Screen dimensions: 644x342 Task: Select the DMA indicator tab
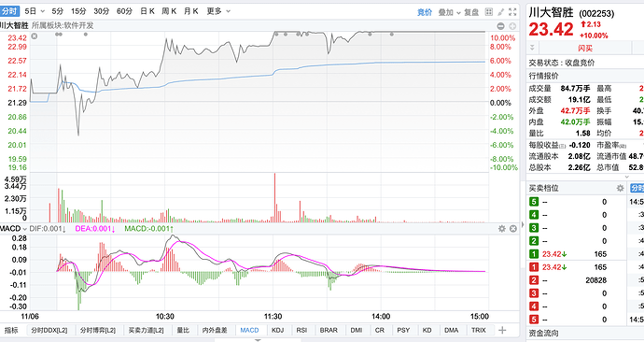pos(452,330)
